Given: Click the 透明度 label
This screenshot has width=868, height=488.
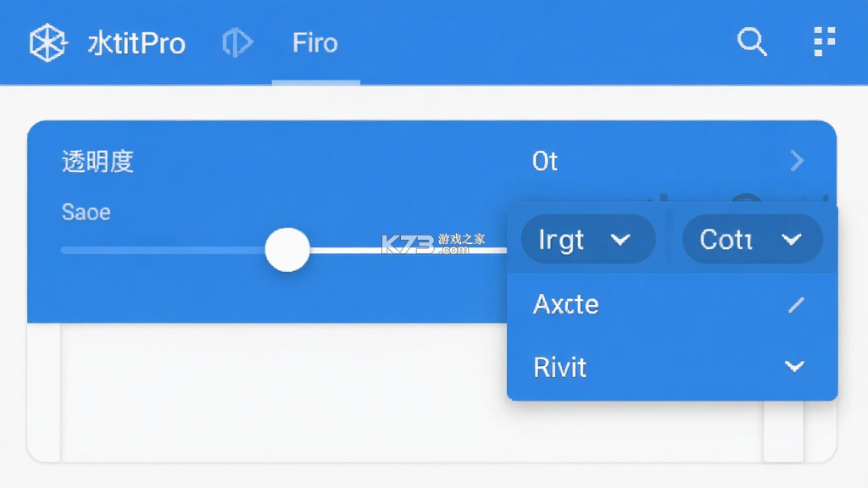Looking at the screenshot, I should (97, 162).
